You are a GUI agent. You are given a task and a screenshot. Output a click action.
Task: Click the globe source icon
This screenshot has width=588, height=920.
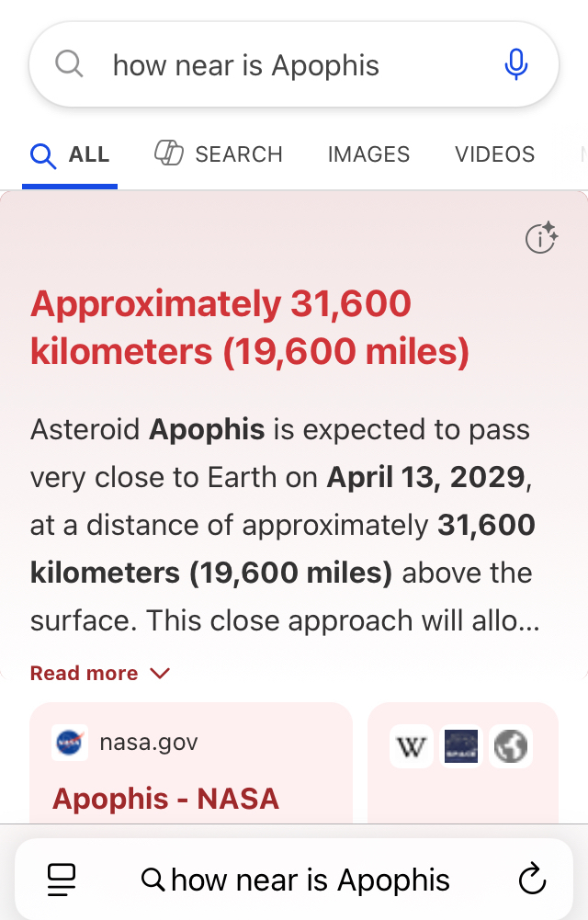pos(512,746)
